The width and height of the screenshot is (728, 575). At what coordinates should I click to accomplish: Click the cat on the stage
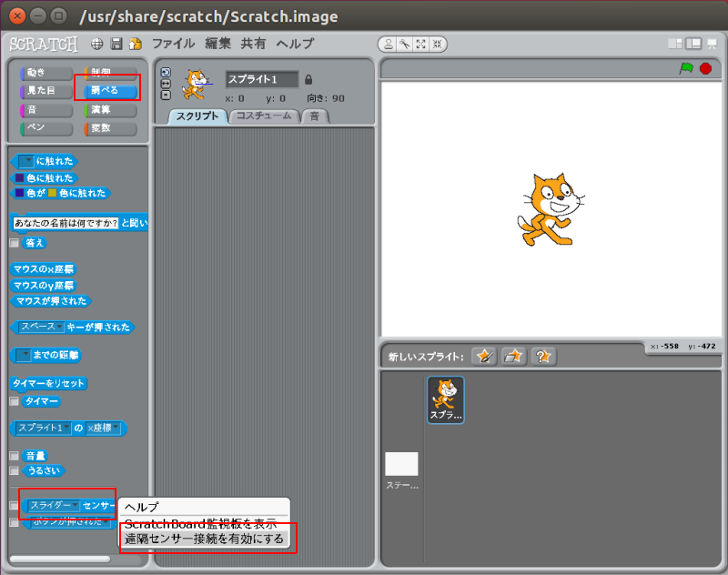pyautogui.click(x=550, y=209)
